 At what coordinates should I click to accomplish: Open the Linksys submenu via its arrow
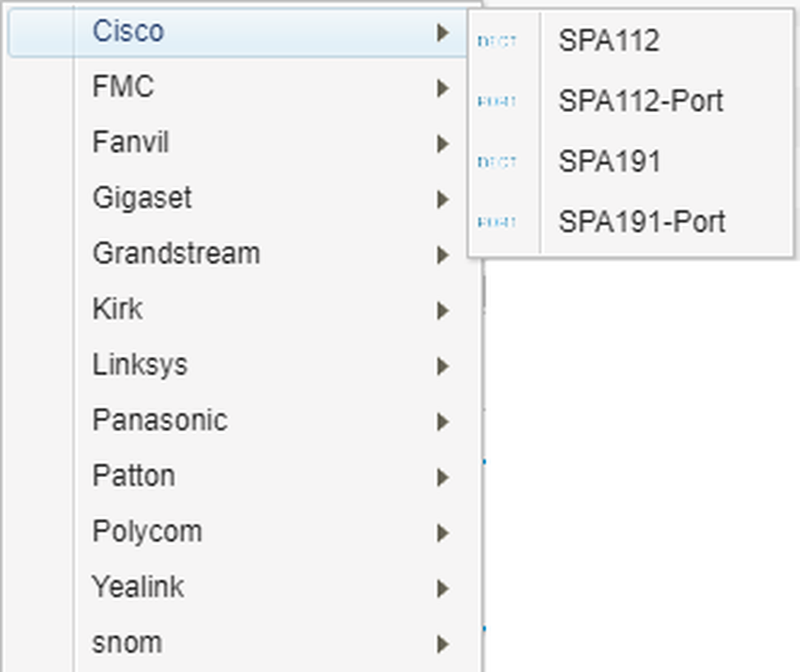click(443, 366)
